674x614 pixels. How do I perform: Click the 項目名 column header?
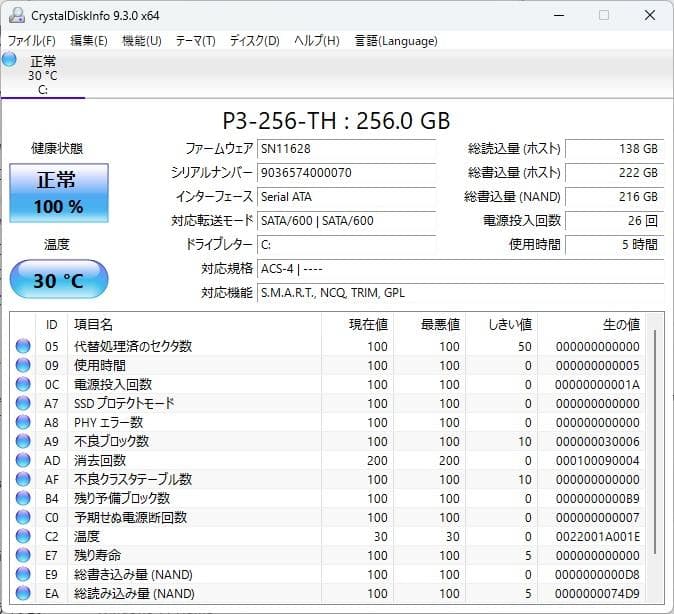(195, 325)
